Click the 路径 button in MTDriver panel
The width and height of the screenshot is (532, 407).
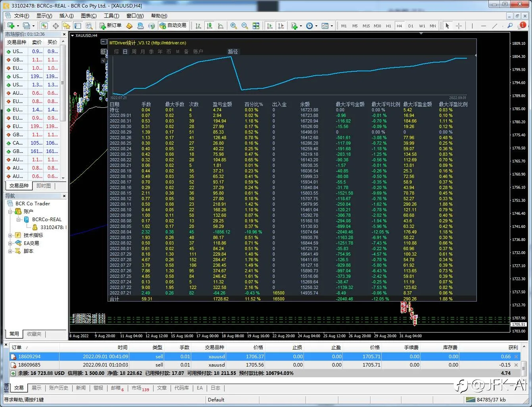pos(233,52)
